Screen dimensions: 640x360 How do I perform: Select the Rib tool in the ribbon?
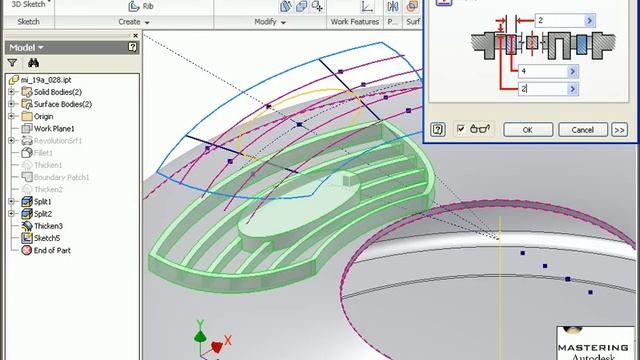[x=141, y=6]
